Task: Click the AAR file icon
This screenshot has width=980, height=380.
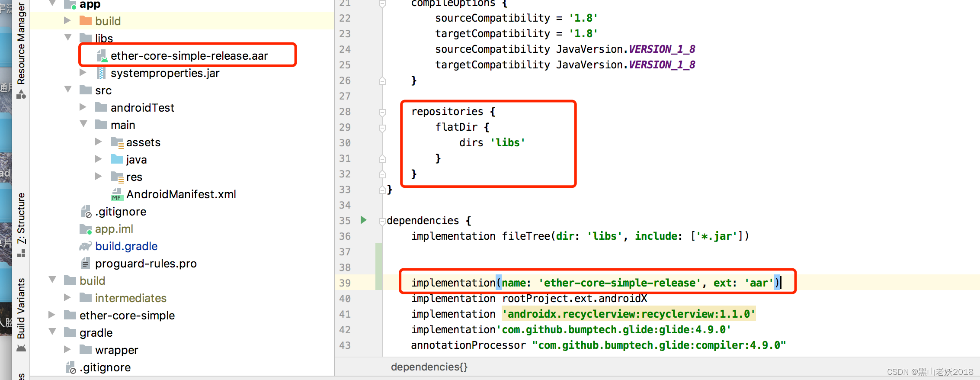Action: 102,56
